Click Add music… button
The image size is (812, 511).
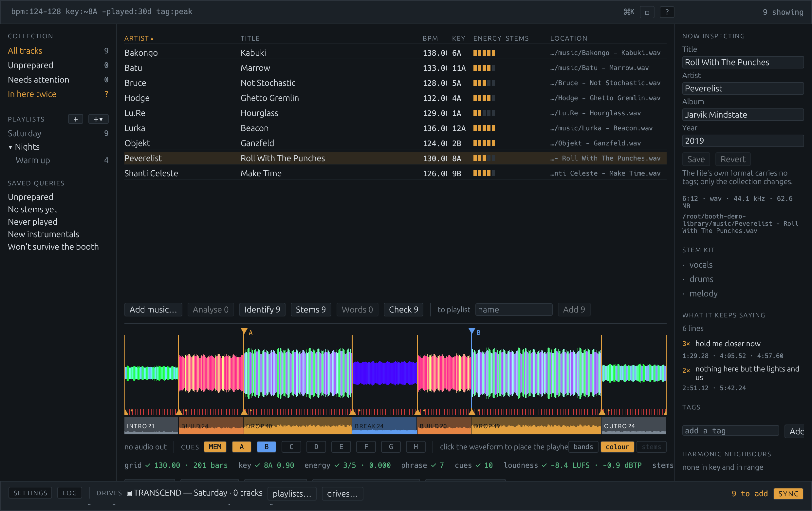153,309
